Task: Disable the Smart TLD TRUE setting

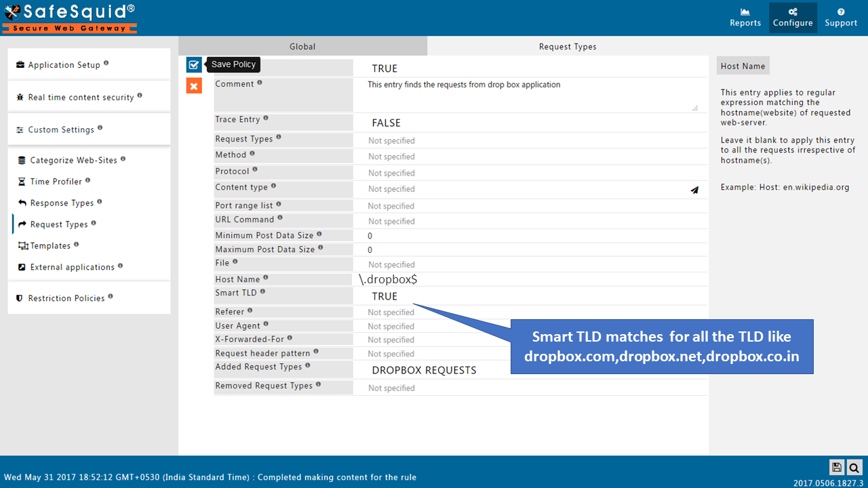Action: point(384,296)
